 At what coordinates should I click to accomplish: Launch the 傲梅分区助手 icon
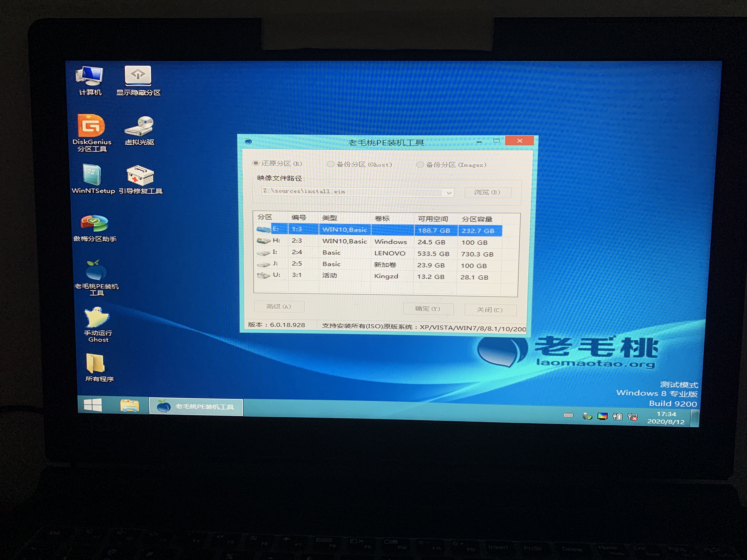(95, 229)
